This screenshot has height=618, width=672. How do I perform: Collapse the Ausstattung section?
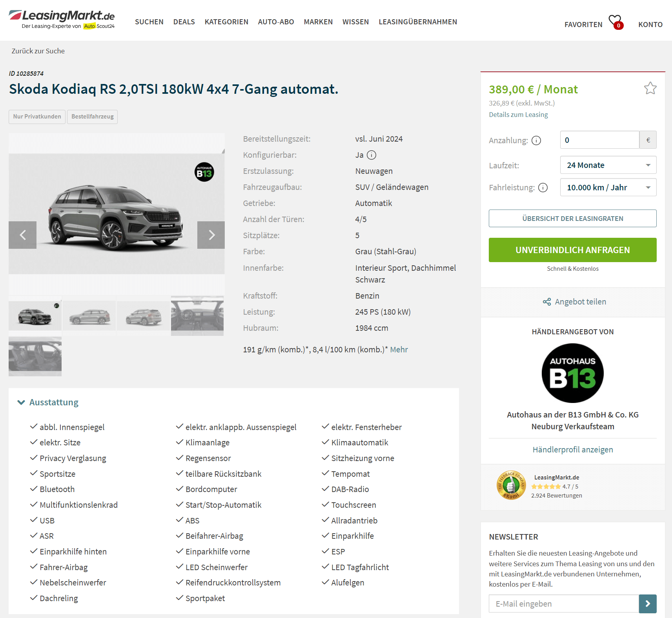pos(48,403)
